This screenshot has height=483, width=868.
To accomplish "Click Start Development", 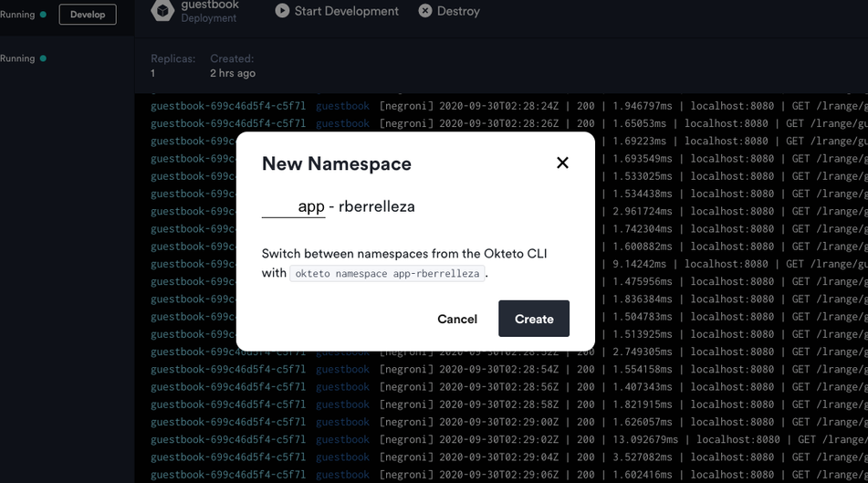I will tap(337, 11).
